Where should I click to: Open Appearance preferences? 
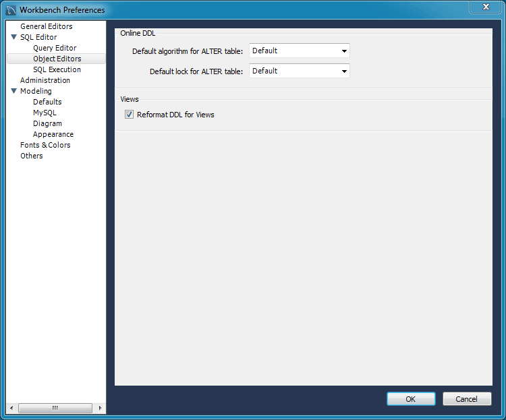click(x=53, y=134)
